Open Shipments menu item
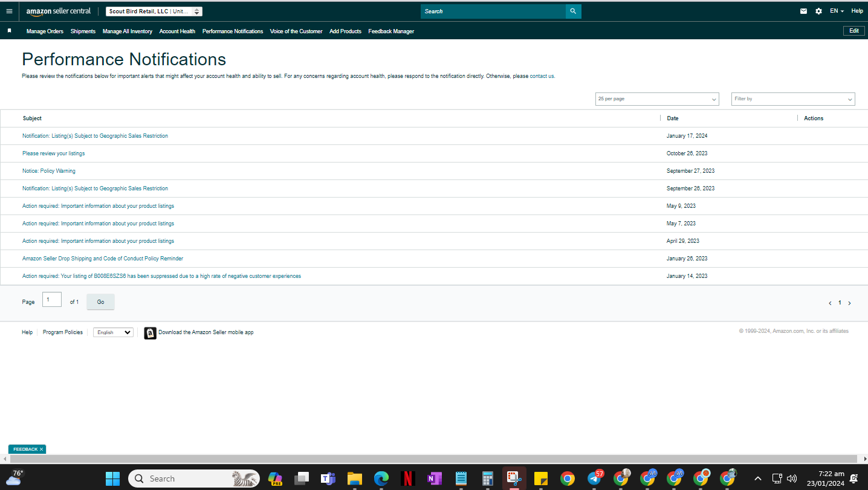This screenshot has width=868, height=490. [x=83, y=31]
